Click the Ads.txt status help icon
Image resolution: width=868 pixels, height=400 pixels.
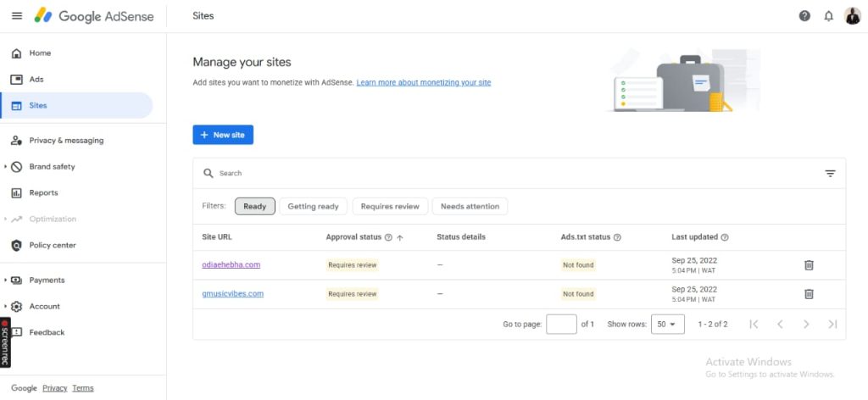click(x=617, y=237)
